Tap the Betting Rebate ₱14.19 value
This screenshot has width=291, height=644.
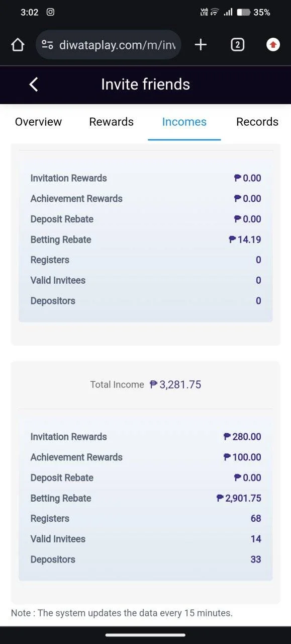(245, 239)
